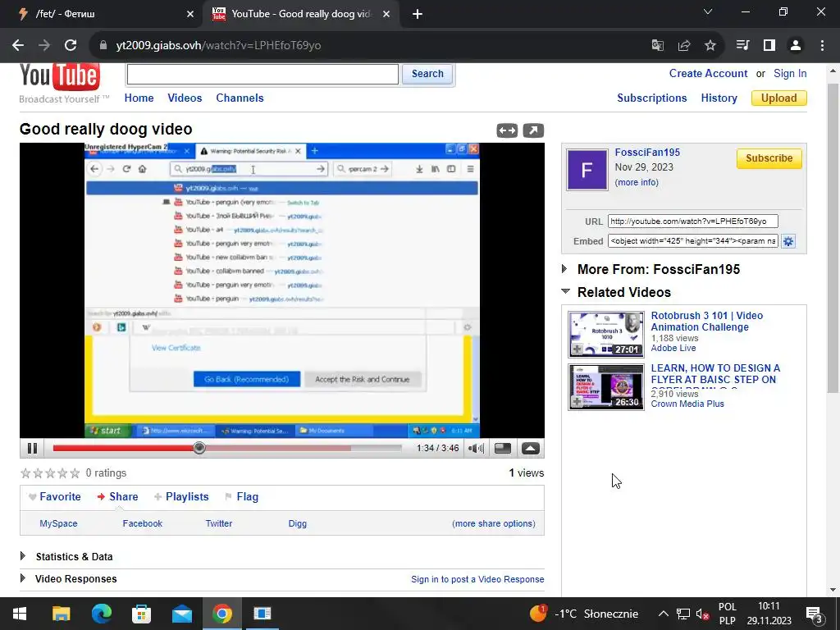This screenshot has width=840, height=630.
Task: Open Windows Start menu
Action: 20,614
